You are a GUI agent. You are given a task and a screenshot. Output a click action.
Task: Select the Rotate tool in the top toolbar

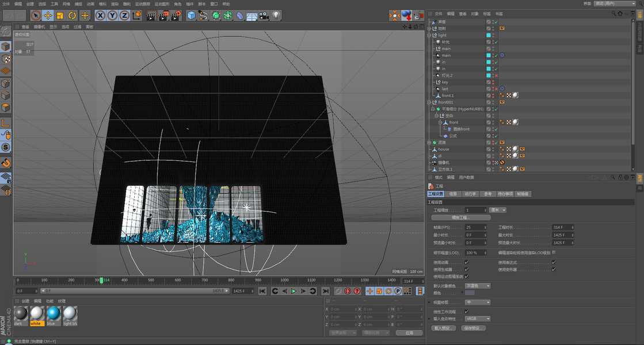coord(73,16)
